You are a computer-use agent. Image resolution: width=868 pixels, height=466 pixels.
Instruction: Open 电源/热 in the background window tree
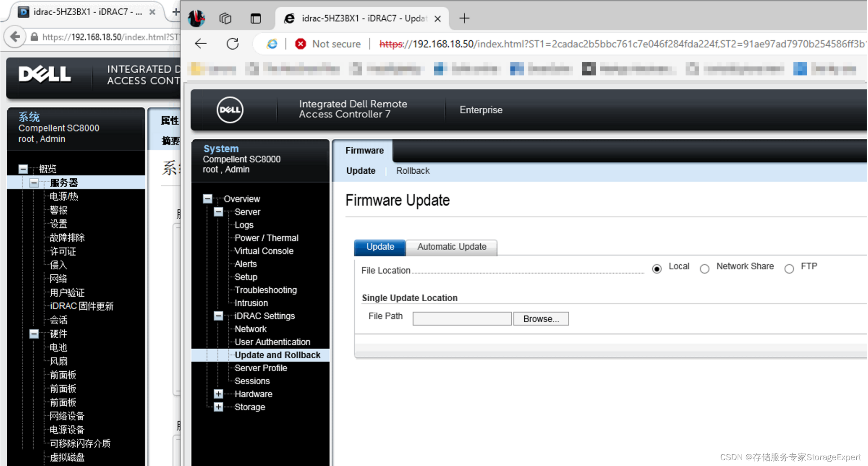click(x=64, y=196)
